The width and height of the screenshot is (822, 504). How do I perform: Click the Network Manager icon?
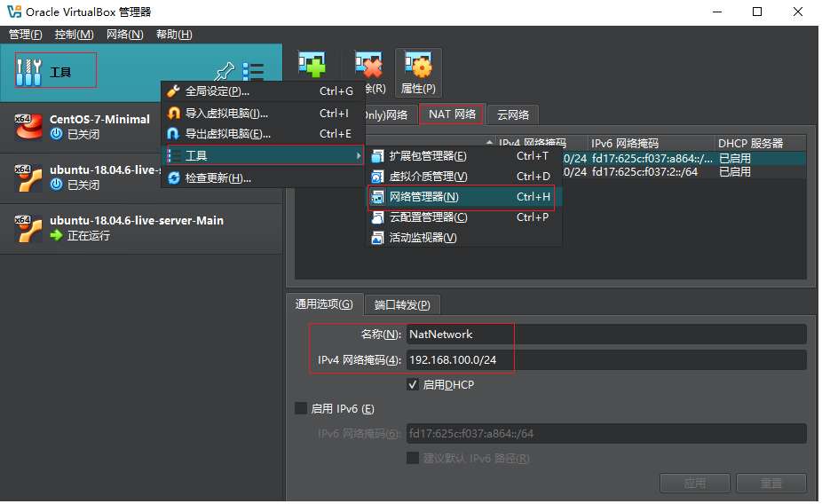point(377,197)
